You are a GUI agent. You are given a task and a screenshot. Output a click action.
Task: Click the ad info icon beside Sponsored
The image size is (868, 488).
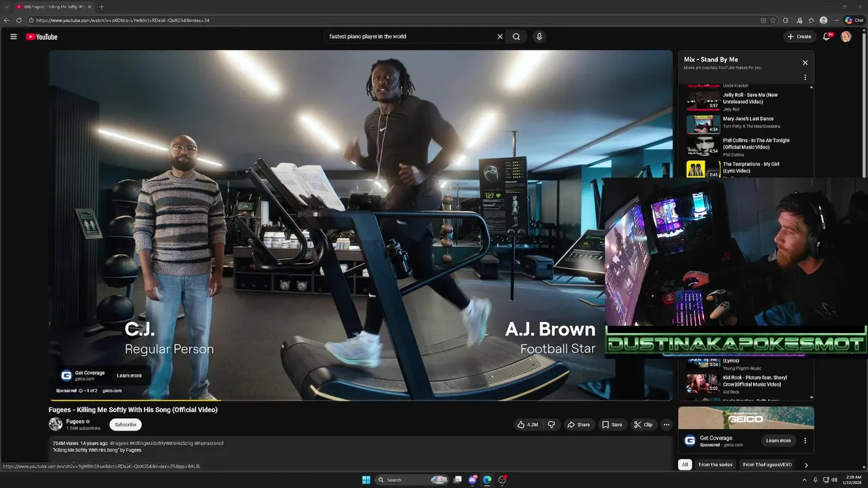81,390
